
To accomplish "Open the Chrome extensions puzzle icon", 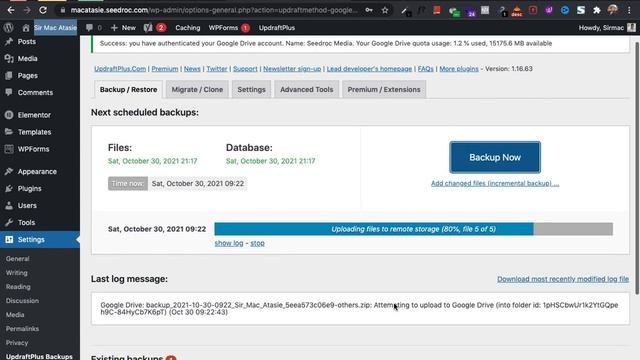I will click(597, 10).
